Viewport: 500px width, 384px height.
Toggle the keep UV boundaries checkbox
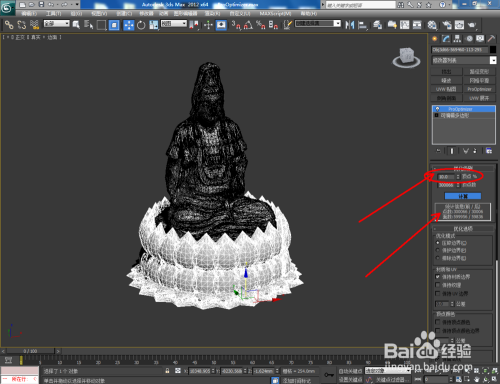pos(438,293)
